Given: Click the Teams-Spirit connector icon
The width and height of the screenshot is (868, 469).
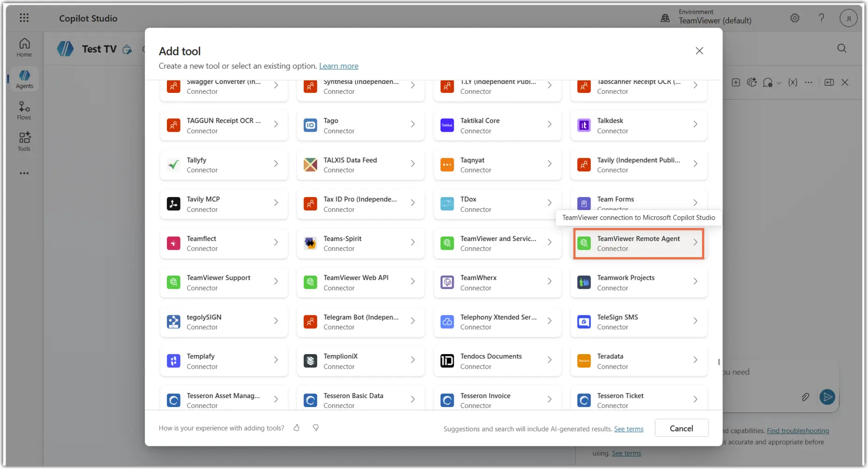Looking at the screenshot, I should click(310, 243).
